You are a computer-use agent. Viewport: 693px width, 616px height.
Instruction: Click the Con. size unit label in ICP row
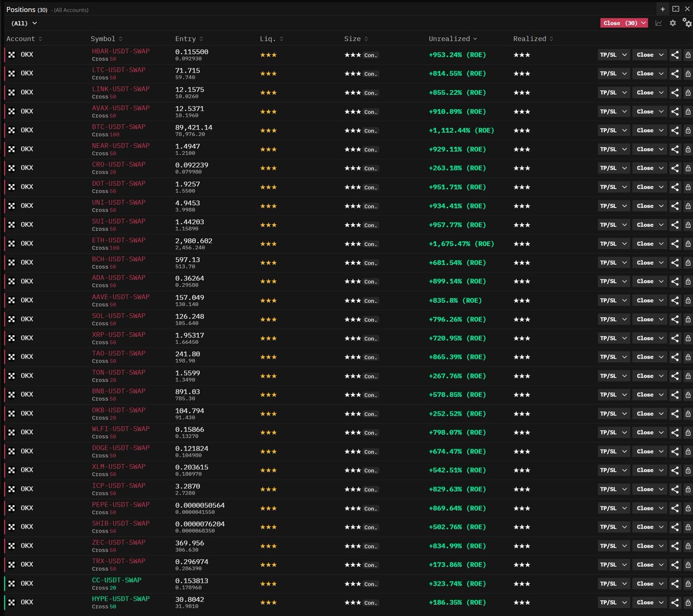[x=370, y=489]
